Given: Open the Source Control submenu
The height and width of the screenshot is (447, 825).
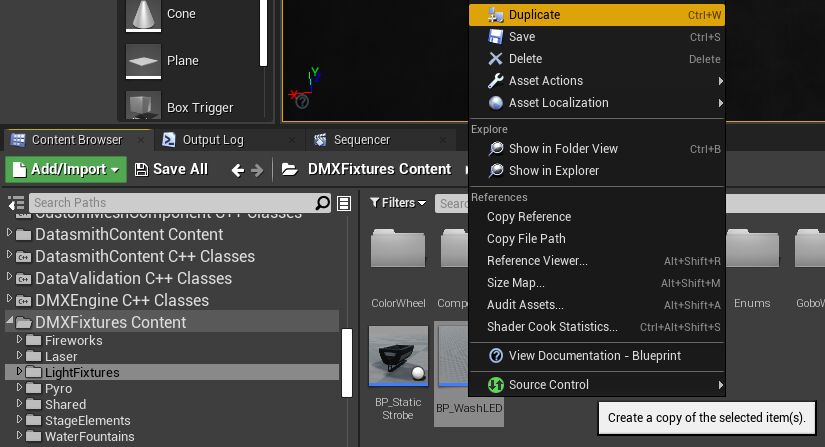Looking at the screenshot, I should click(x=597, y=385).
